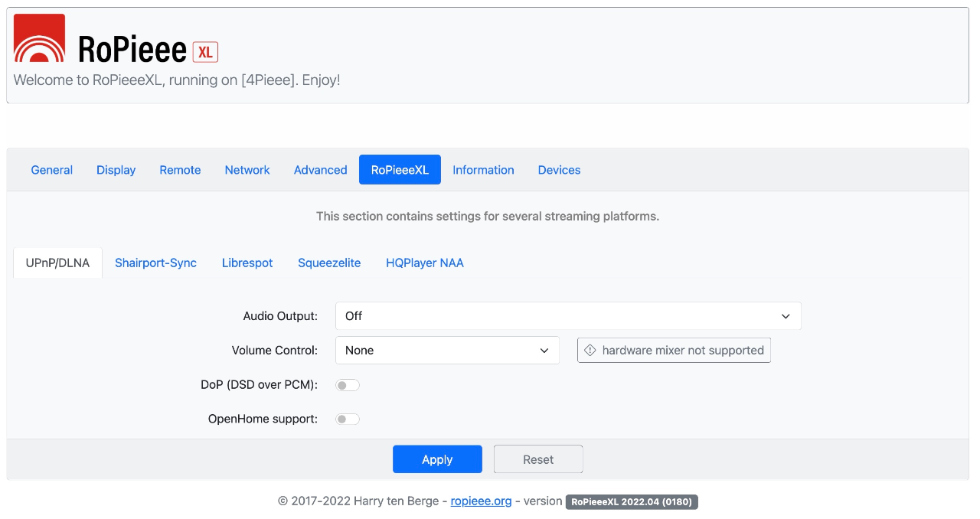Open the Advanced tab
The image size is (980, 519).
click(321, 170)
